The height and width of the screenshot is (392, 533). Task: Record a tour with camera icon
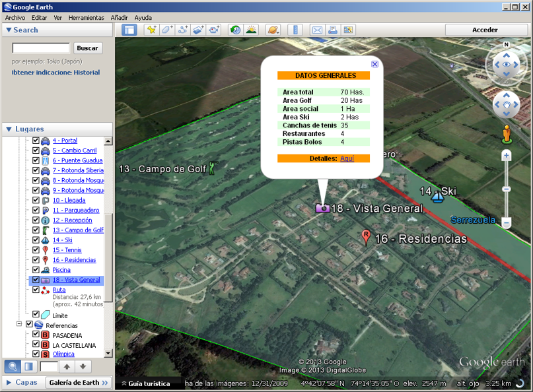coord(214,30)
